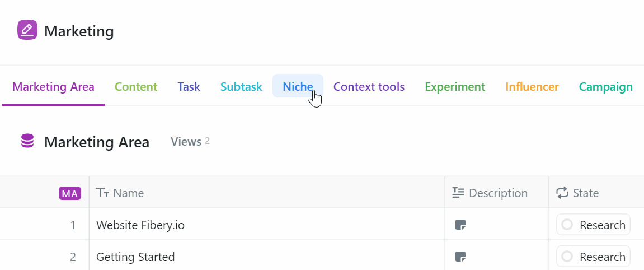This screenshot has width=644, height=270.
Task: Click the State column header icon
Action: pyautogui.click(x=562, y=193)
